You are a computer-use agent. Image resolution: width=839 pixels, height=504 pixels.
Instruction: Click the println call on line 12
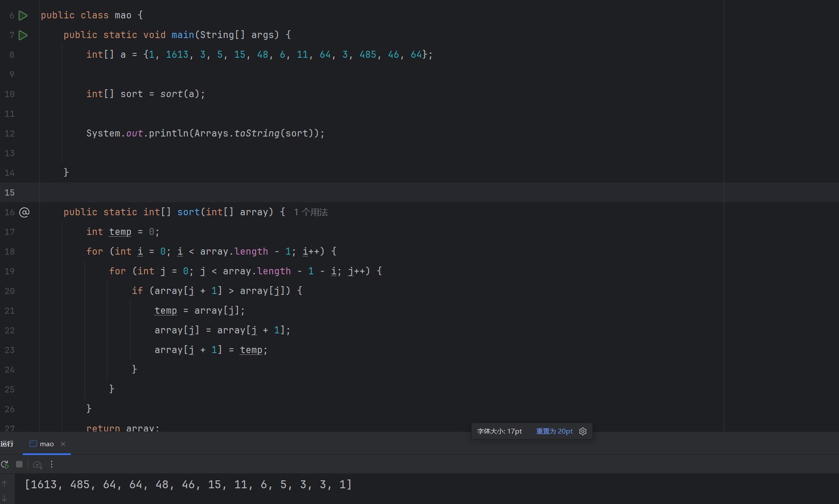pos(169,133)
